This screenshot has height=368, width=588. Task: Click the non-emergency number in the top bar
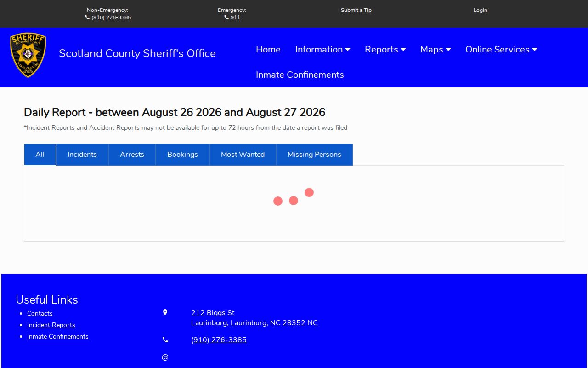pyautogui.click(x=111, y=17)
